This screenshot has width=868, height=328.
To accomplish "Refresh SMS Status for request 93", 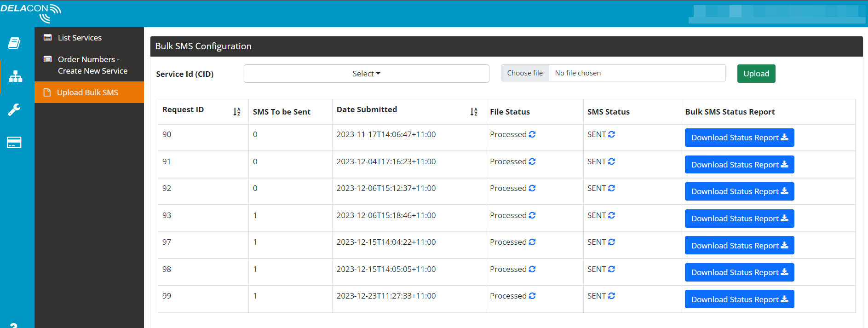I will [611, 215].
